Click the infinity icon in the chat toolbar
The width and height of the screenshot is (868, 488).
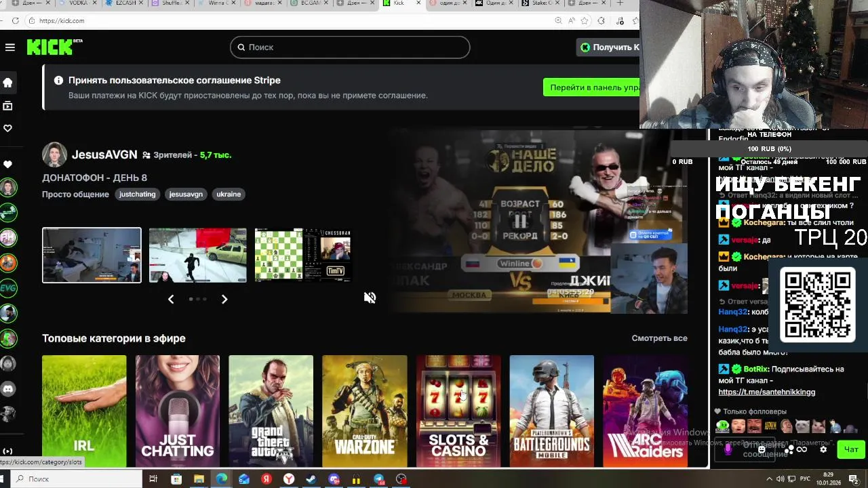[802, 449]
